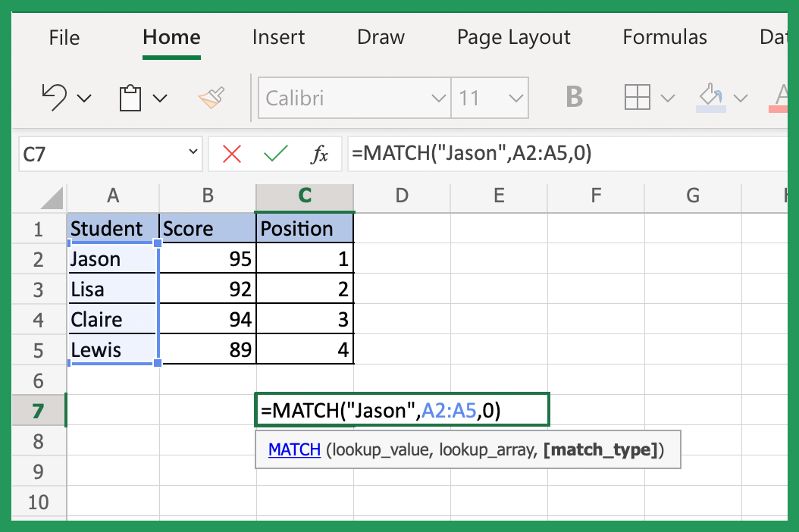Switch to the Draw ribbon tab
Image resolution: width=799 pixels, height=532 pixels.
pyautogui.click(x=380, y=36)
